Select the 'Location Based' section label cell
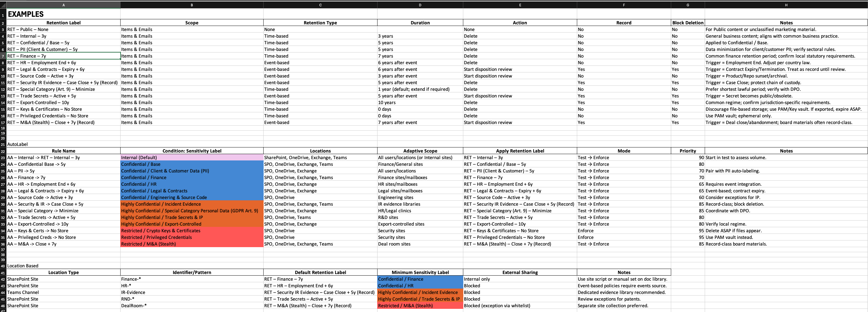 click(63, 266)
